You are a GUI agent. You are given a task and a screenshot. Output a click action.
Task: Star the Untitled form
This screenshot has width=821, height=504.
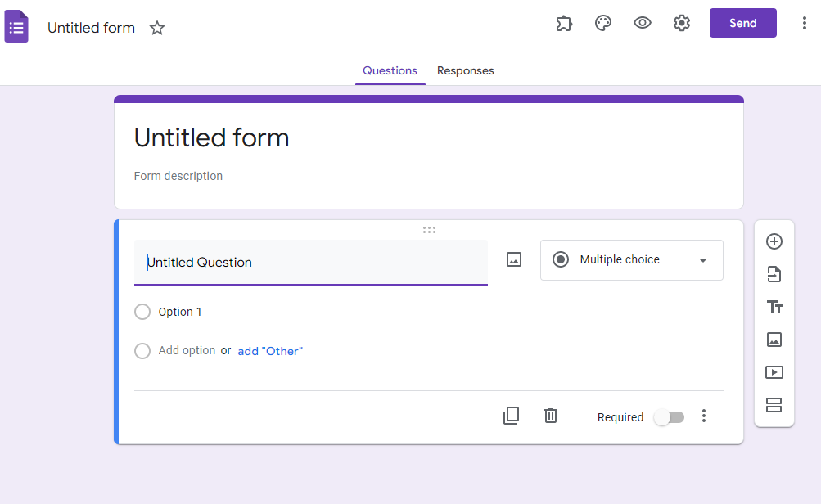(157, 28)
